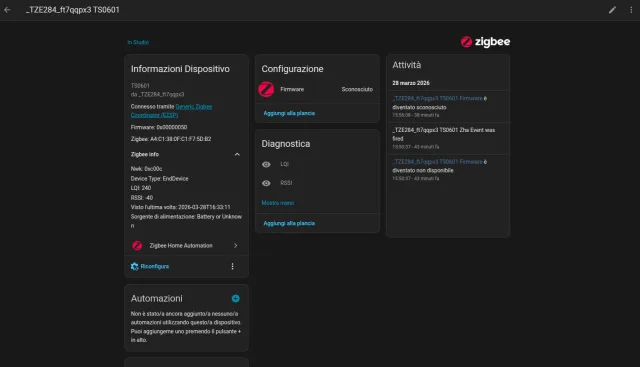The height and width of the screenshot is (367, 640).
Task: Click the LQI diagnostic label
Action: click(284, 164)
